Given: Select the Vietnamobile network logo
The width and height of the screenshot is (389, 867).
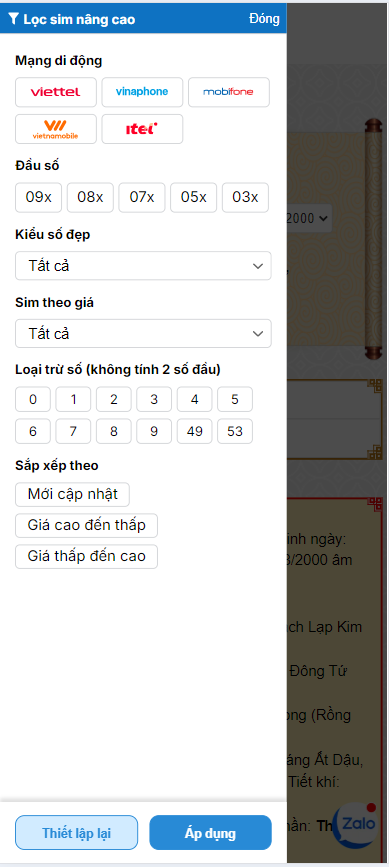Looking at the screenshot, I should coord(56,129).
